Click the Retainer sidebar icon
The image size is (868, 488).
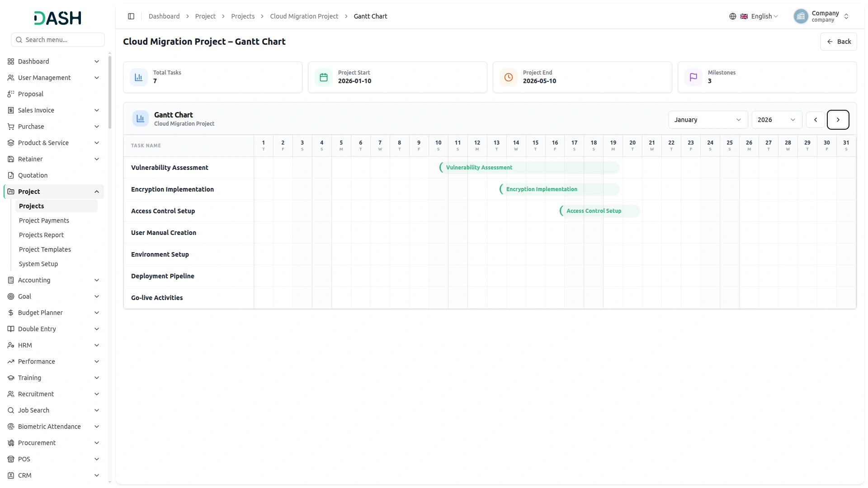[11, 159]
